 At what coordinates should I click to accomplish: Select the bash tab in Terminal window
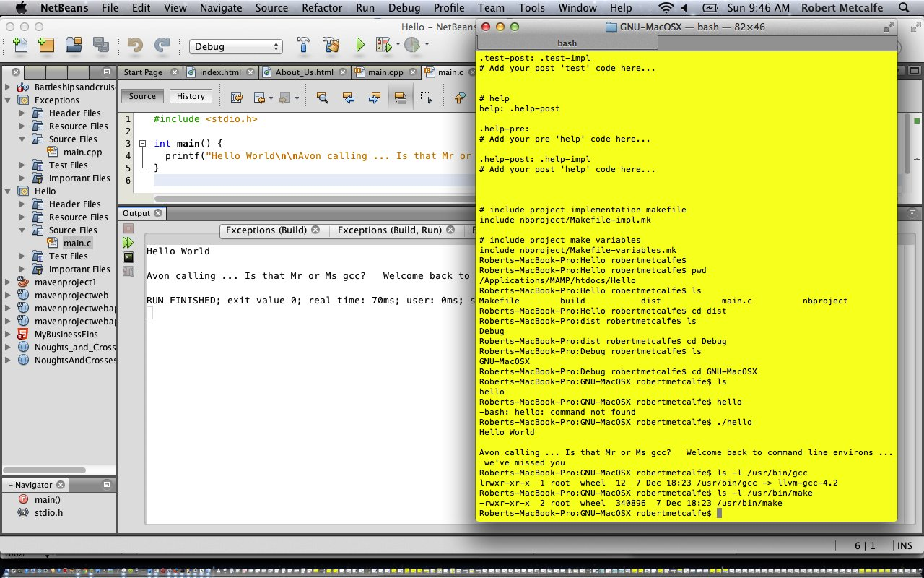[567, 43]
